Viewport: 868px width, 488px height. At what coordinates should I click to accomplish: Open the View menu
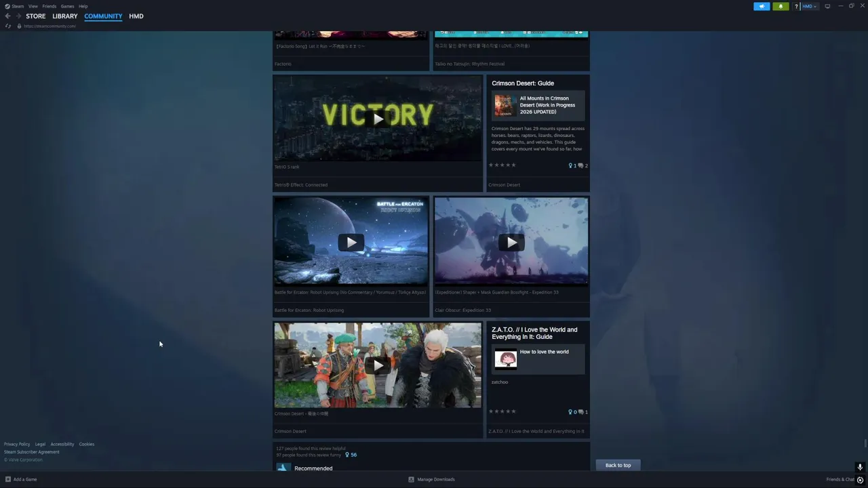pos(33,6)
